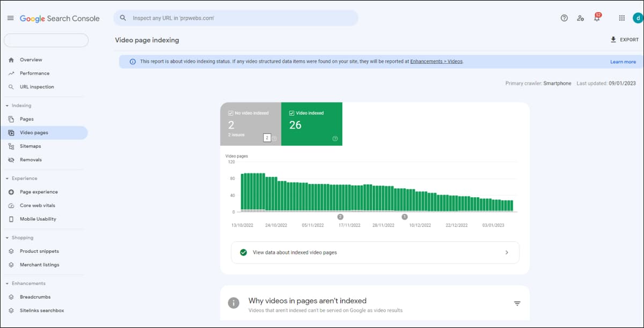644x328 pixels.
Task: Click the Learn more link
Action: [x=623, y=62]
